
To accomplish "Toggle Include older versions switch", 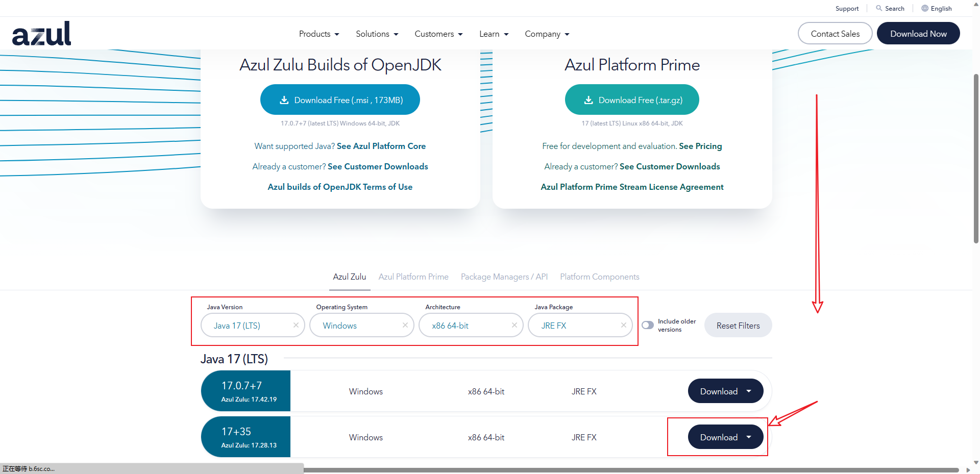I will (x=648, y=325).
